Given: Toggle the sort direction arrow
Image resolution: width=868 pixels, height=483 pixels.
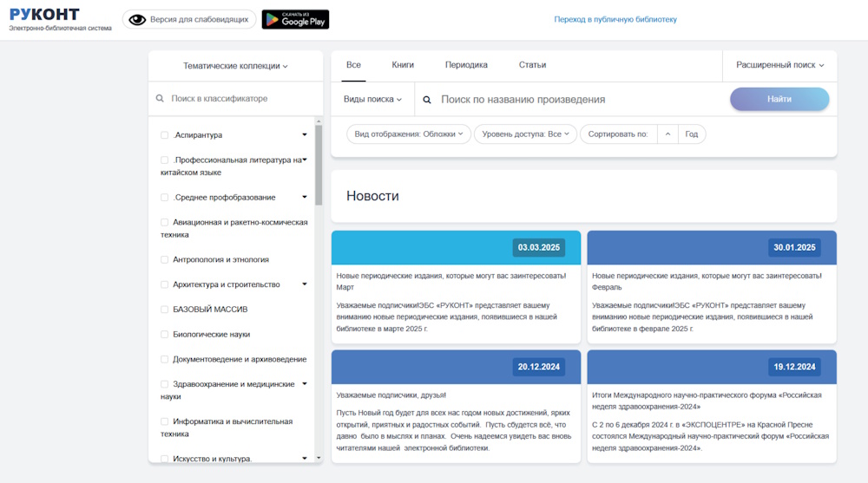Looking at the screenshot, I should [667, 134].
